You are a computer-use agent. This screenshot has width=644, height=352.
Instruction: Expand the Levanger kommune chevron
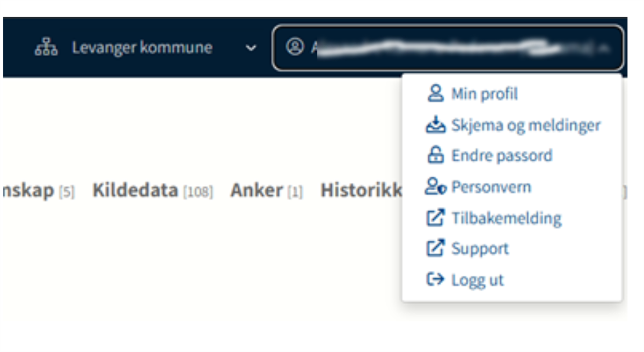point(251,48)
